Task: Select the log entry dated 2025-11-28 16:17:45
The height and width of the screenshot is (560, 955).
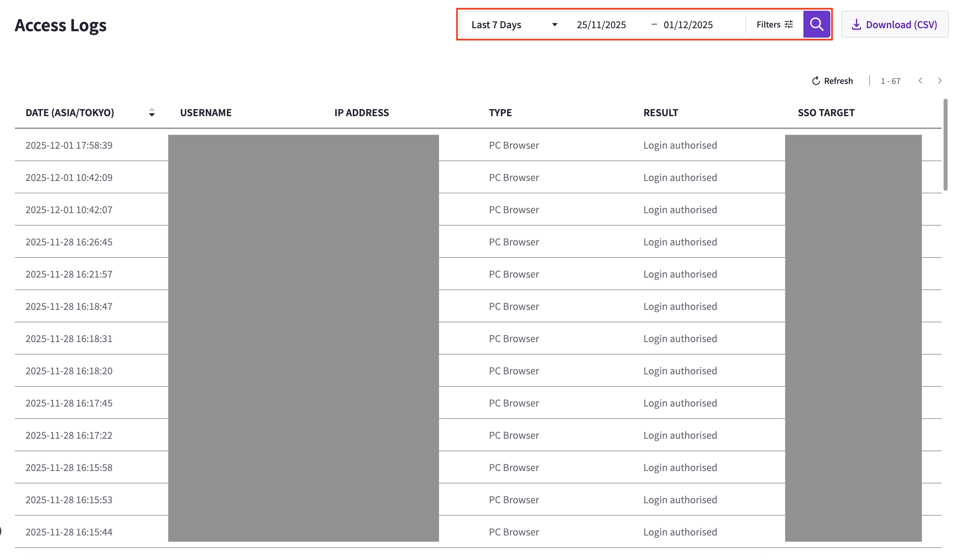Action: pyautogui.click(x=478, y=403)
